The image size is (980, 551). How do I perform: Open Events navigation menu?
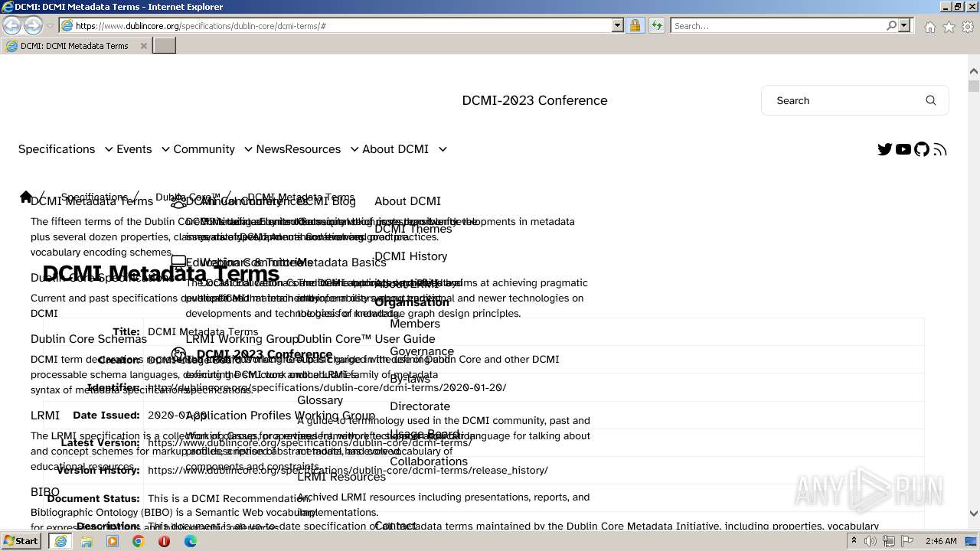pyautogui.click(x=134, y=149)
